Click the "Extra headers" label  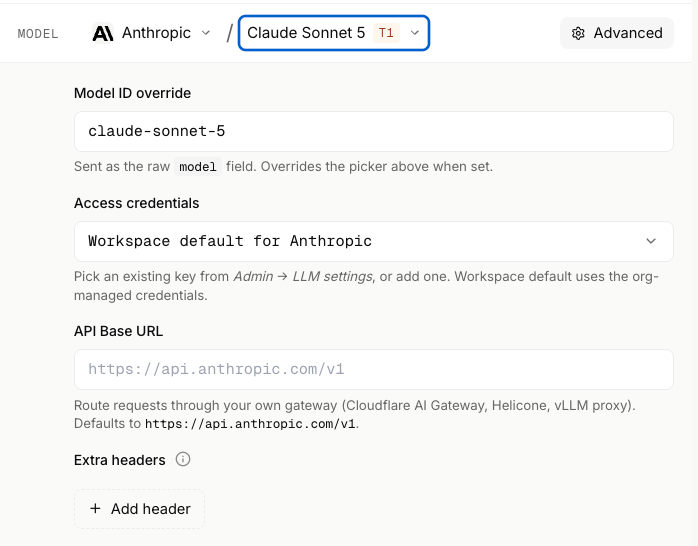(119, 460)
